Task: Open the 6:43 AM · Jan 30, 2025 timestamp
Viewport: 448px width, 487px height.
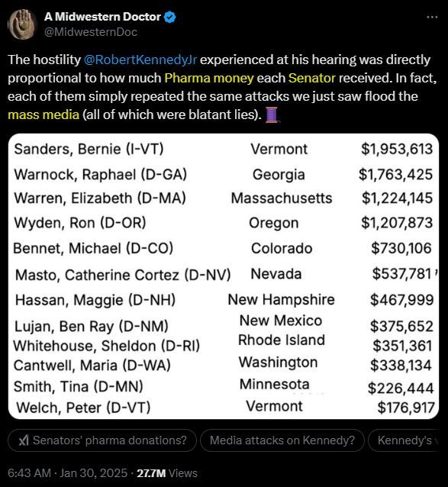Action: (67, 473)
